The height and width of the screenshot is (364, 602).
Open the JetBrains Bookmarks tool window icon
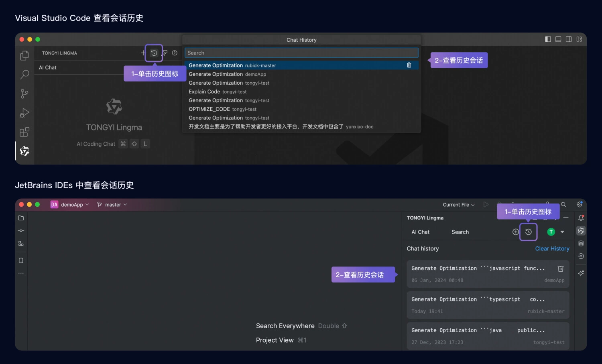point(21,260)
